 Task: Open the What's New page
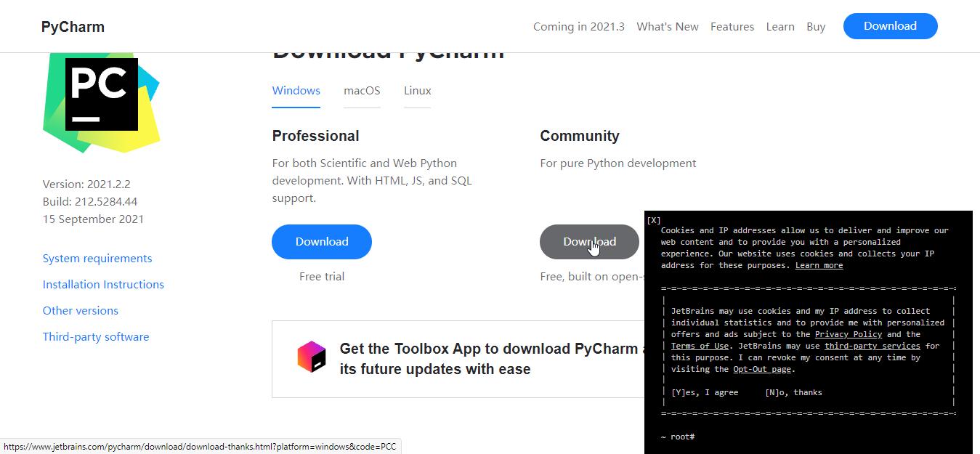(667, 26)
